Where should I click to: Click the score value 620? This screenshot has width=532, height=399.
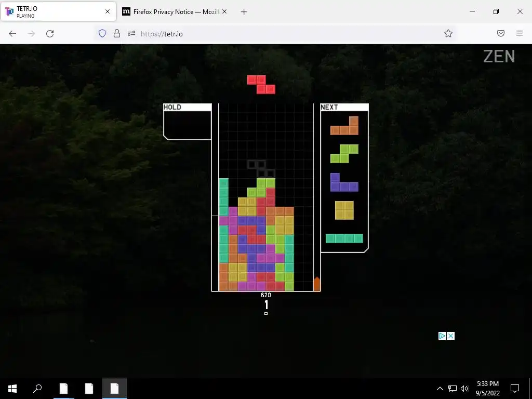click(266, 295)
